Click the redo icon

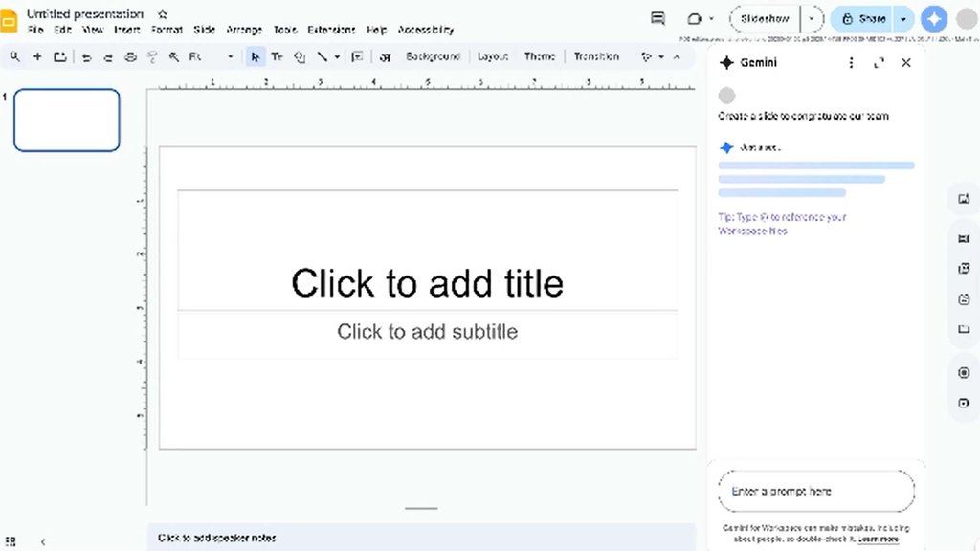(108, 56)
